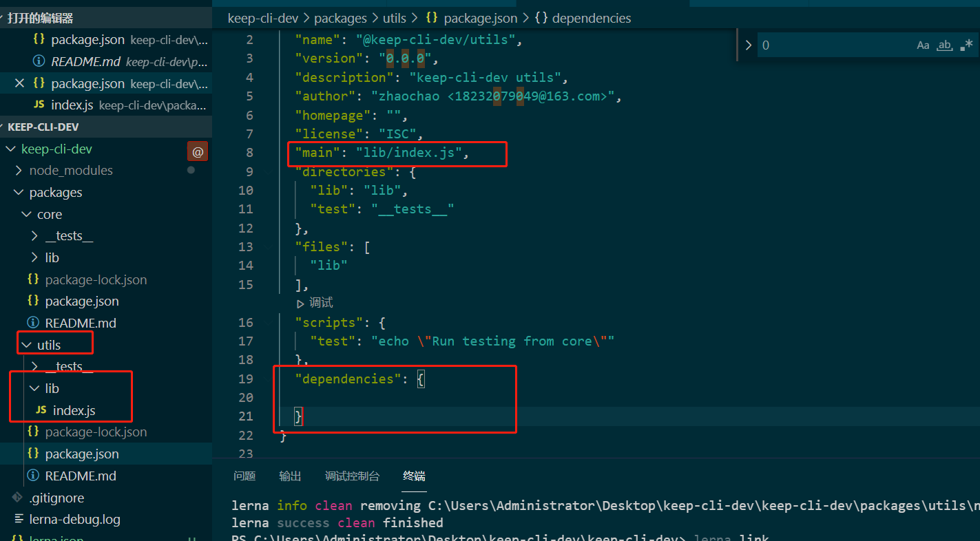This screenshot has height=541, width=980.
Task: Collapse the keep-cli-dev root folder
Action: point(10,149)
